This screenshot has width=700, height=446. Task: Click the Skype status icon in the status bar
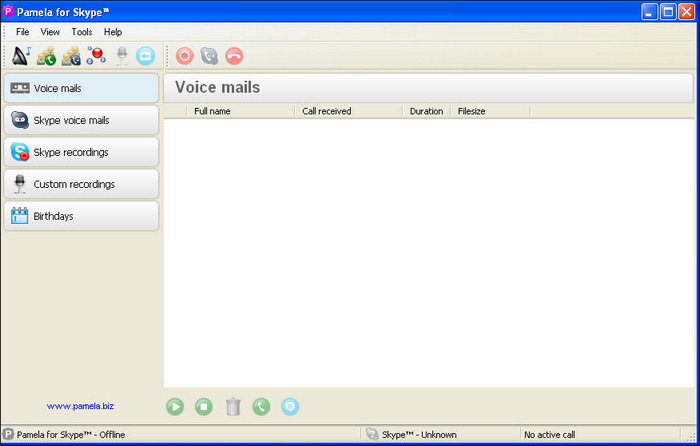(371, 434)
